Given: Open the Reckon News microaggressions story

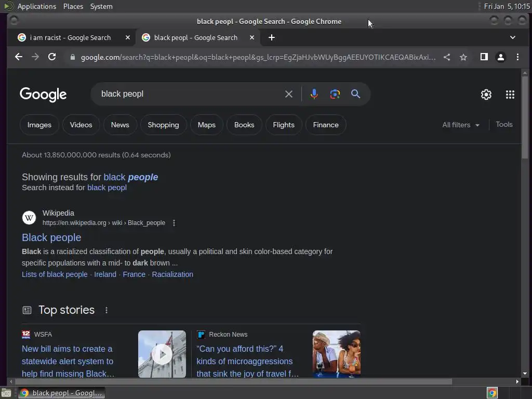Looking at the screenshot, I should point(247,361).
